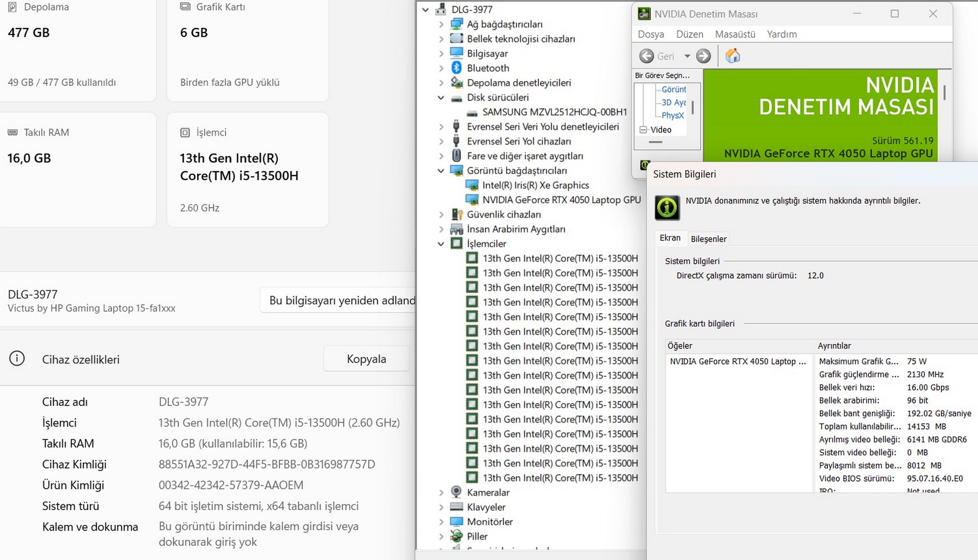Click the Kameralar webcam icon

click(x=456, y=492)
